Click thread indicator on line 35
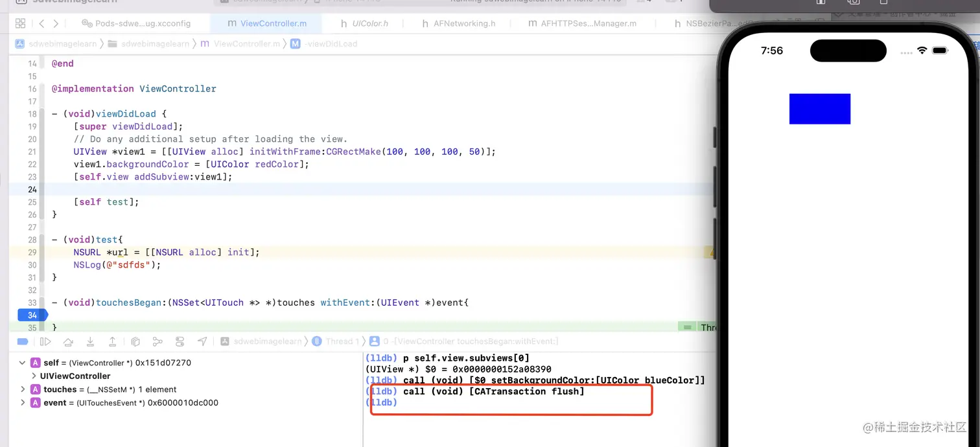 (697, 327)
